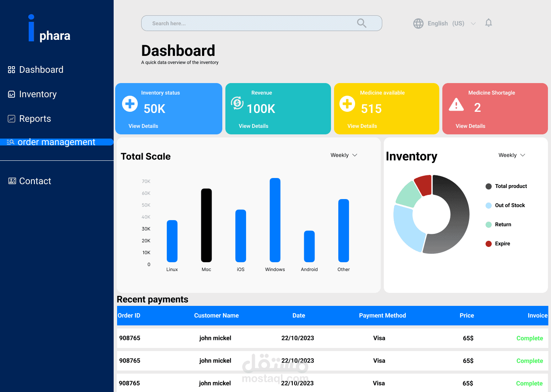The width and height of the screenshot is (551, 392).
Task: Click the Complete status on the first payment row
Action: (x=530, y=338)
